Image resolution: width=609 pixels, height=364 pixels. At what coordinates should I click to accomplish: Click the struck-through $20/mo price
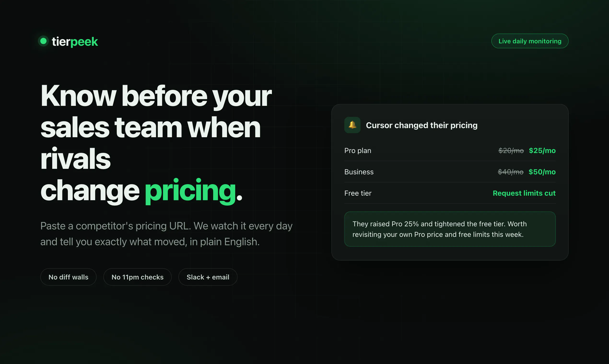(511, 150)
